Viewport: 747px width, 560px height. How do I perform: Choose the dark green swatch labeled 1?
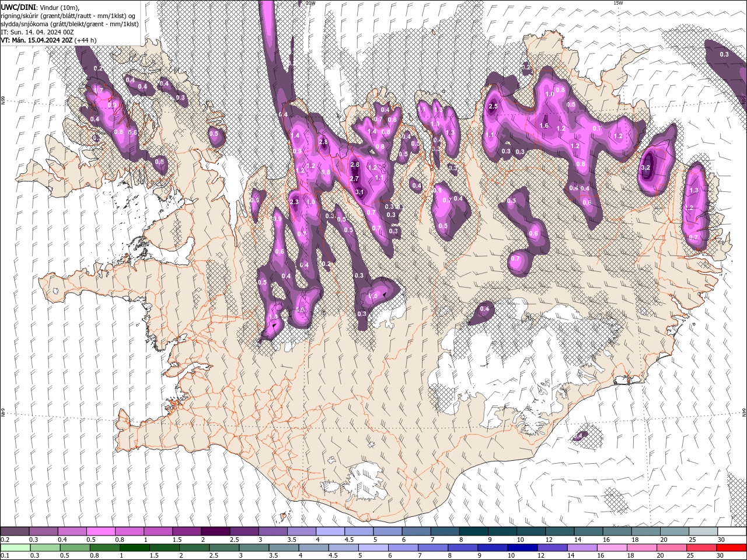tap(134, 548)
